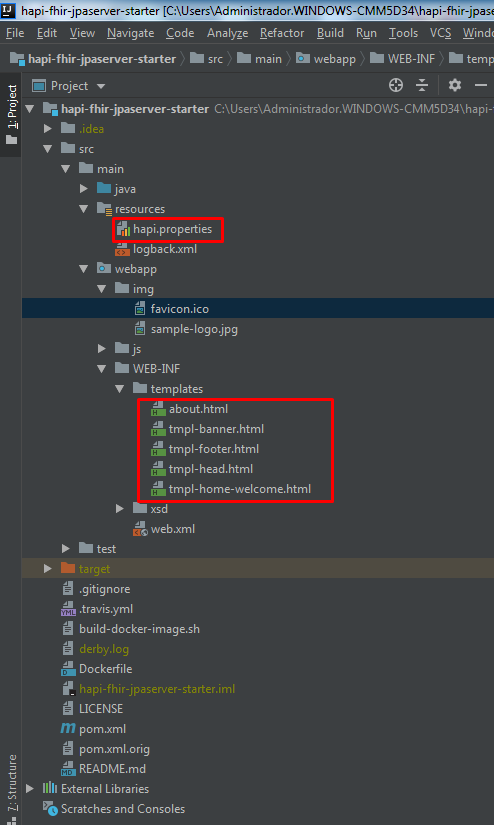Click the collapse all icon in Project panel
Image resolution: width=494 pixels, height=825 pixels.
click(x=422, y=85)
